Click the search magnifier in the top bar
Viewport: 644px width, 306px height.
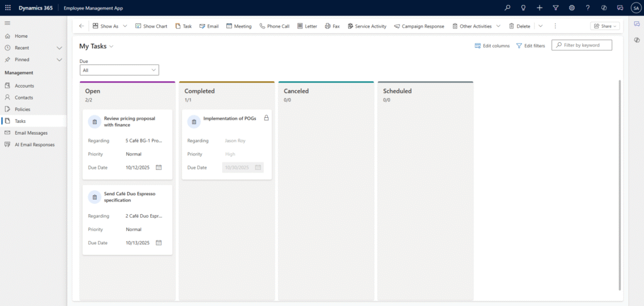[508, 8]
